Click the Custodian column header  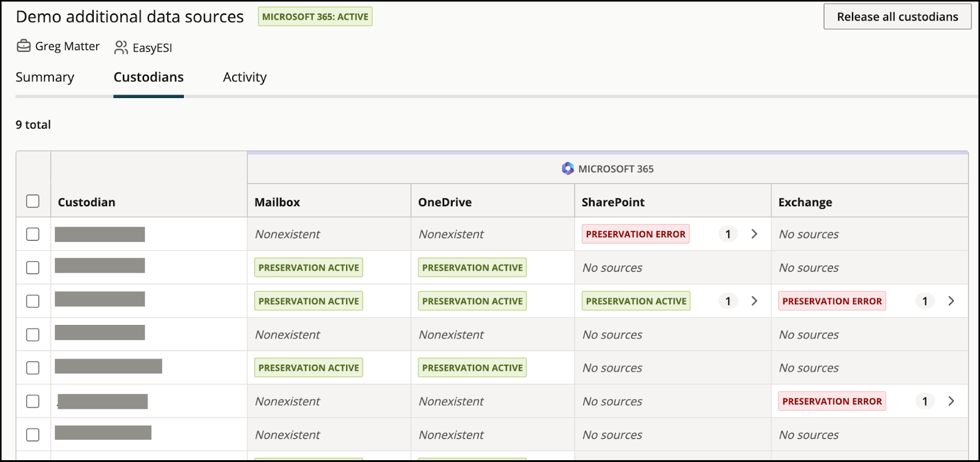(x=86, y=202)
